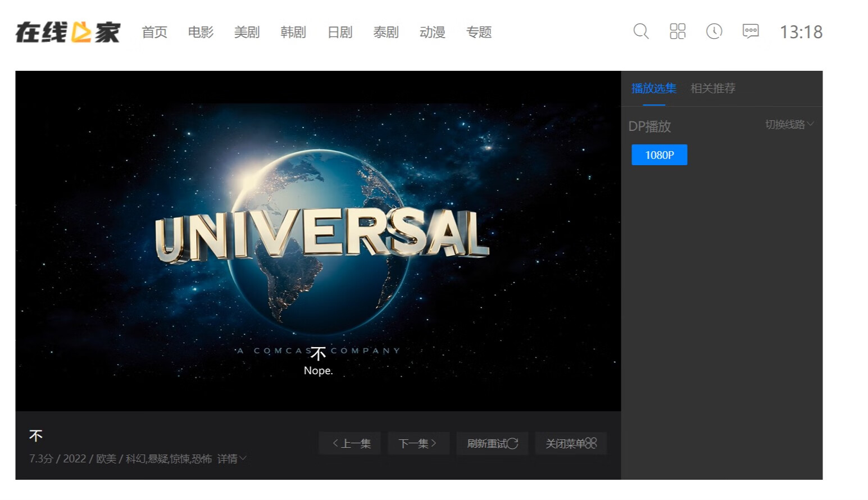Click the video player area
Viewport: 868px width, 500px height.
click(318, 241)
